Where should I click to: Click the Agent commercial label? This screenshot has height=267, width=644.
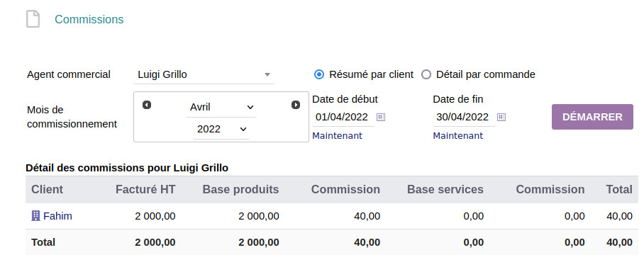[69, 74]
